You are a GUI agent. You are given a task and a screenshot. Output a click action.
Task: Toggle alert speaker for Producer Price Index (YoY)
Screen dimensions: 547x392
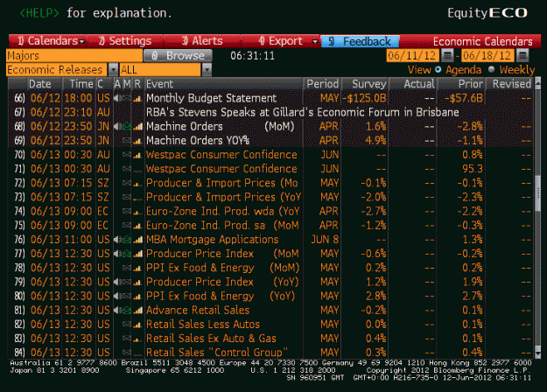point(117,282)
